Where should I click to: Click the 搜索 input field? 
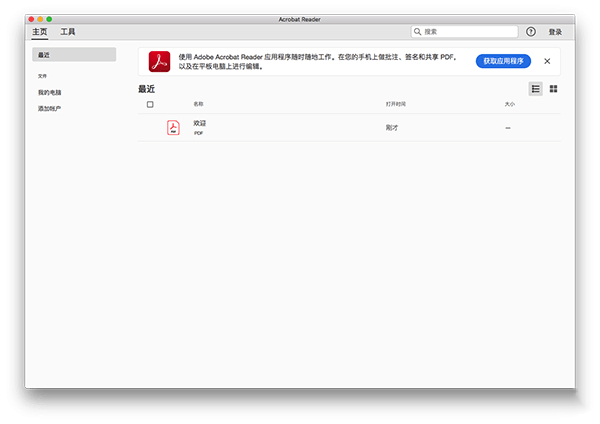click(x=470, y=32)
